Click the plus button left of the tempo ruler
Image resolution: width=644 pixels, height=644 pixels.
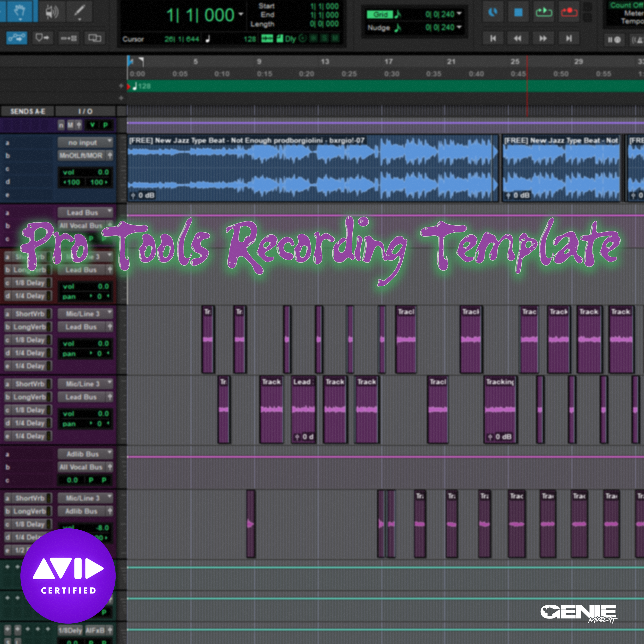(121, 86)
